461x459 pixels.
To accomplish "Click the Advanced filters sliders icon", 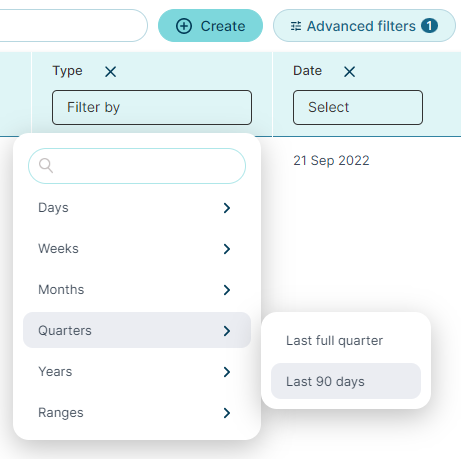I will tap(296, 26).
